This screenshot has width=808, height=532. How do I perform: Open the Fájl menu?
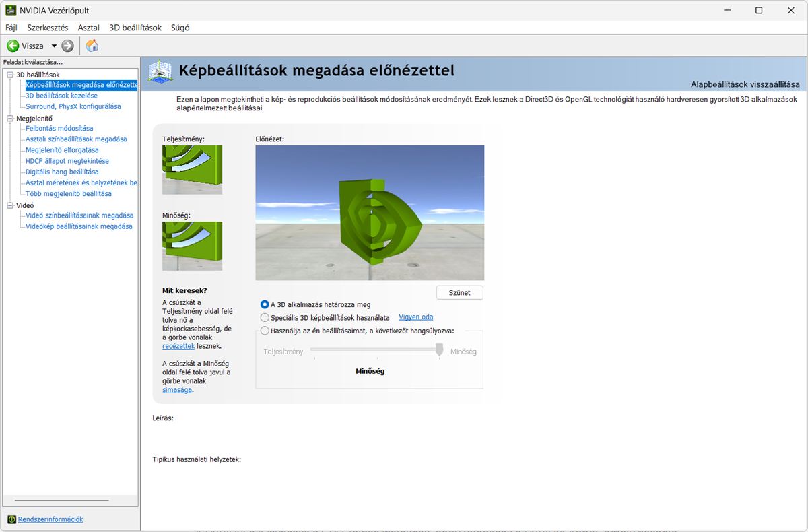[11, 28]
